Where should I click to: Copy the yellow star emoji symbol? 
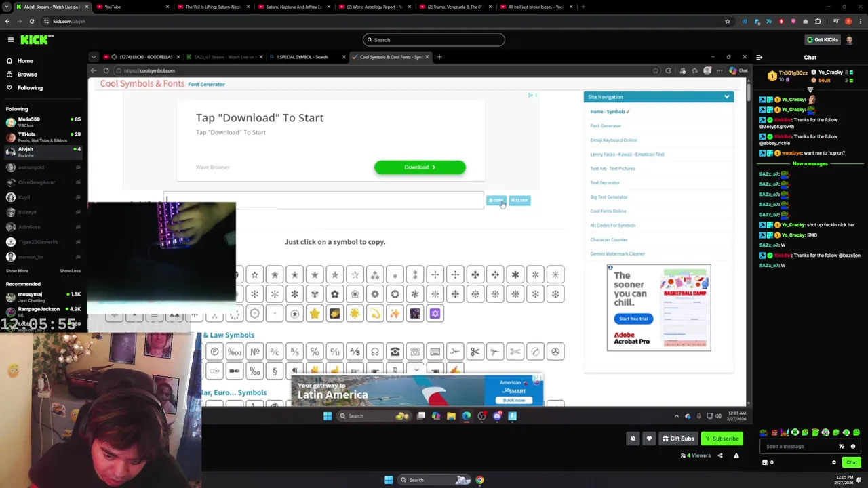(x=315, y=314)
